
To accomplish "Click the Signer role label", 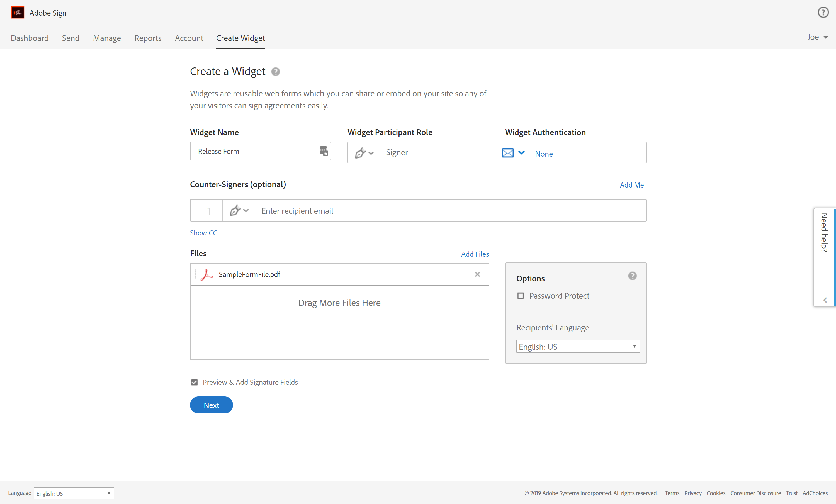I will point(397,153).
